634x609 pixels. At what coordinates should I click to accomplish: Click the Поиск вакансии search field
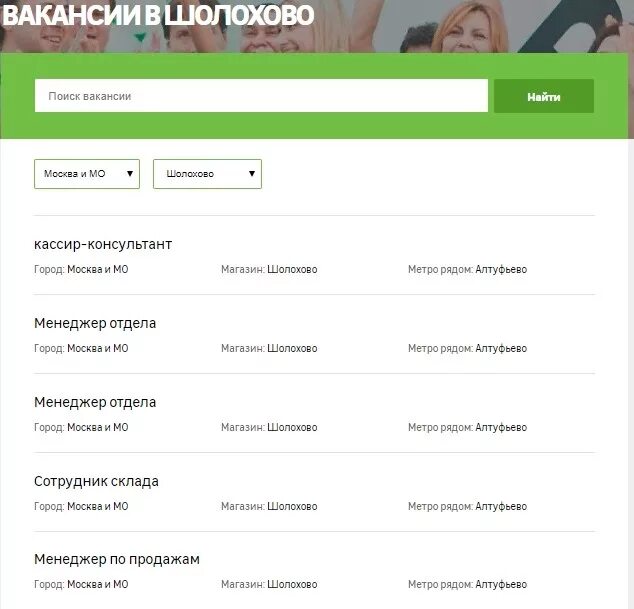pyautogui.click(x=261, y=96)
